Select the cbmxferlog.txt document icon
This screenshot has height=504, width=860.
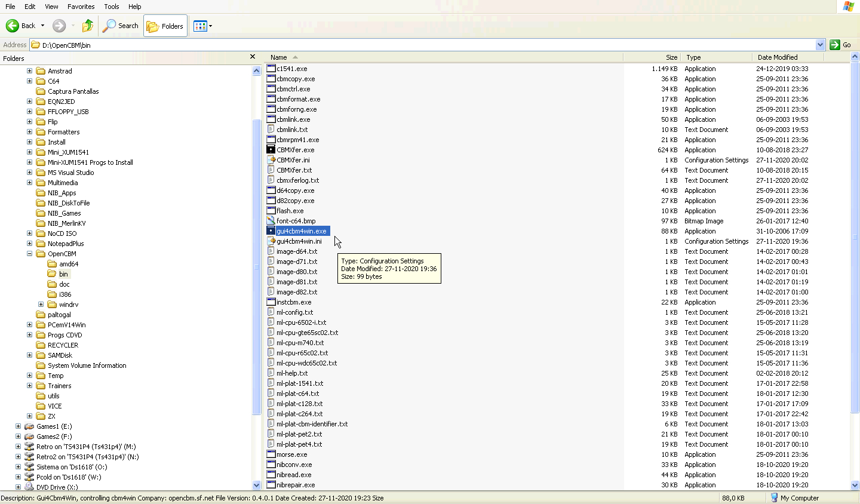pyautogui.click(x=271, y=180)
